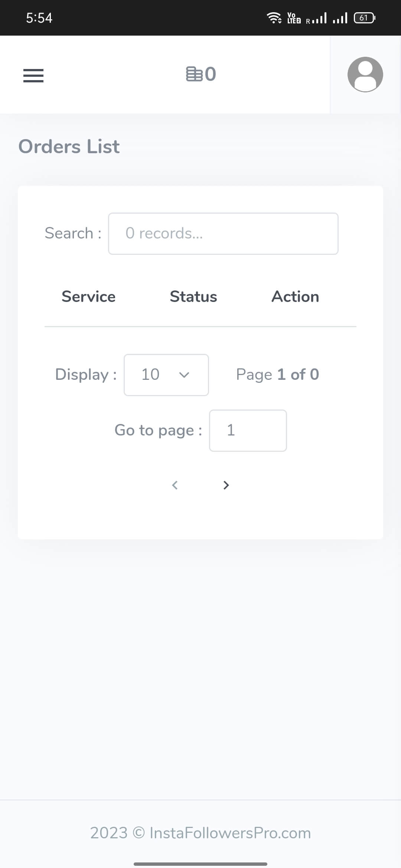Open the hamburger navigation menu
This screenshot has width=401, height=868.
pos(33,75)
